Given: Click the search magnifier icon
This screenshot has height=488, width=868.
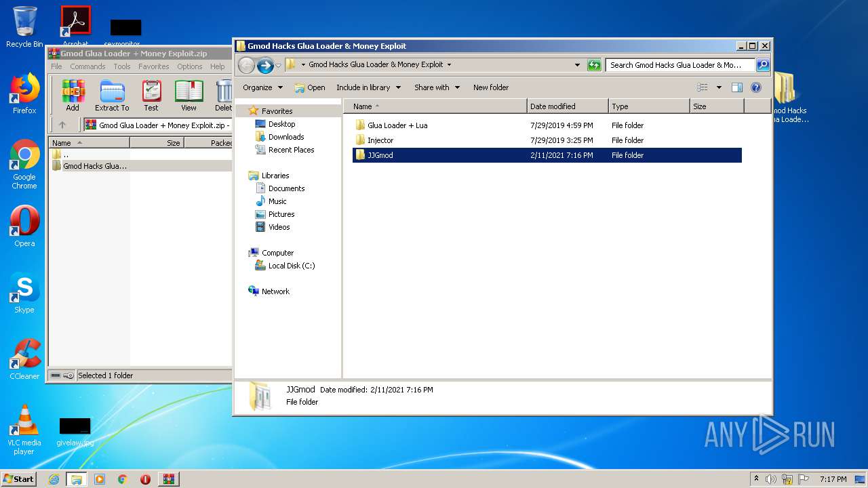Looking at the screenshot, I should 763,65.
